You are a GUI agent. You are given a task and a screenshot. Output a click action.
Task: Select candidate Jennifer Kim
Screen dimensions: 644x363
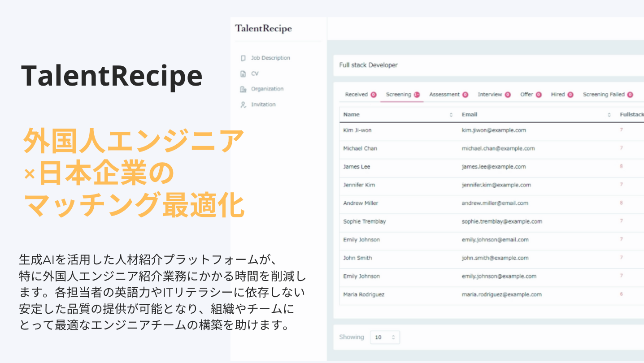point(359,185)
